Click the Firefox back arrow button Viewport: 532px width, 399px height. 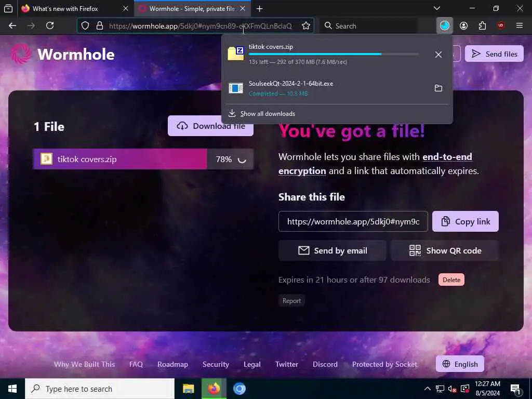point(12,26)
